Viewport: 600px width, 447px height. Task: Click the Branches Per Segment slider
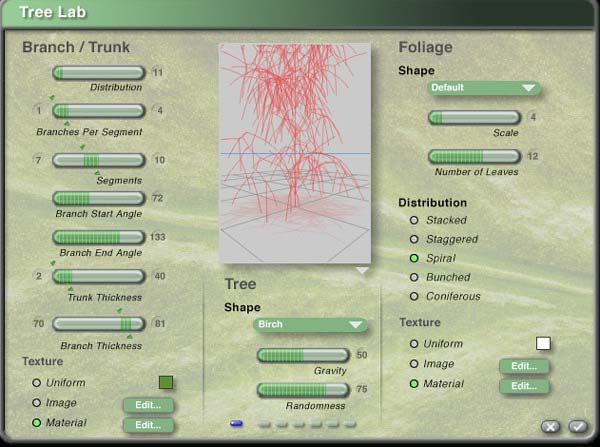click(x=99, y=111)
